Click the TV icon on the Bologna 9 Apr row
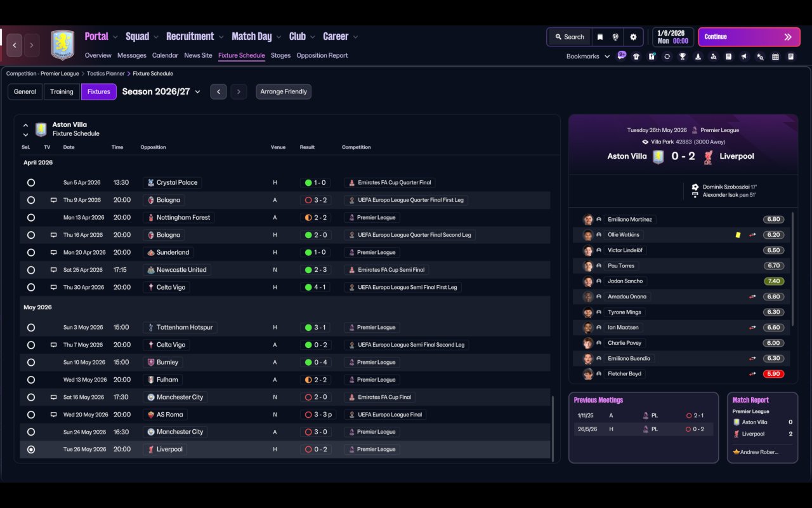 pyautogui.click(x=53, y=200)
